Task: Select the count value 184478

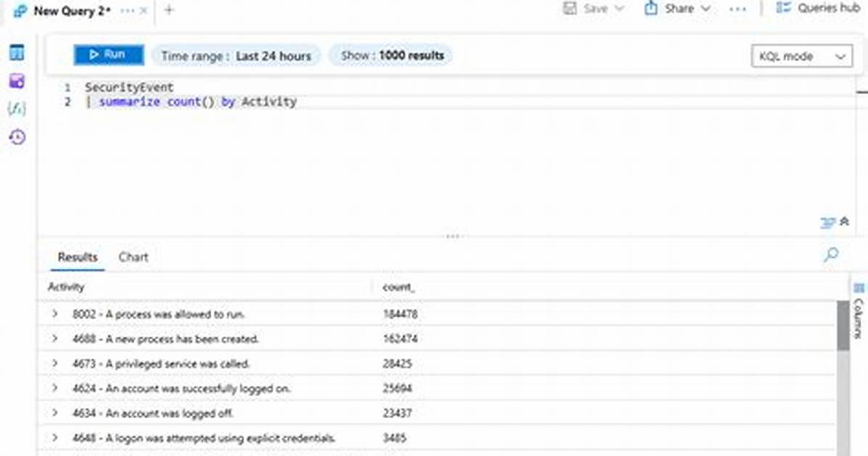Action: [400, 314]
